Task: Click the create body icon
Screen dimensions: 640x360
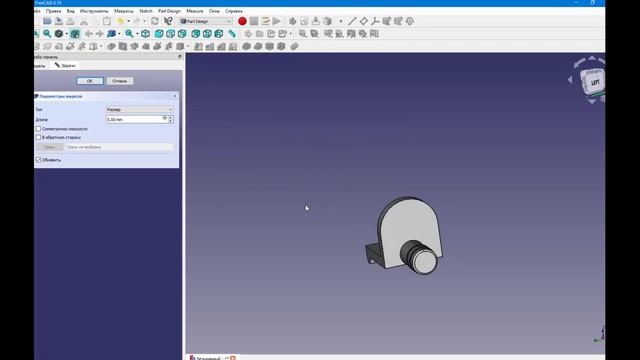Action: 292,21
